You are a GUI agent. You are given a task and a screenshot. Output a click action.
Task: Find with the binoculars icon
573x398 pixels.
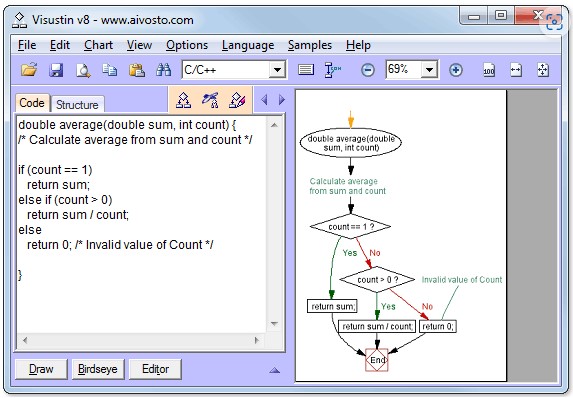coord(163,69)
